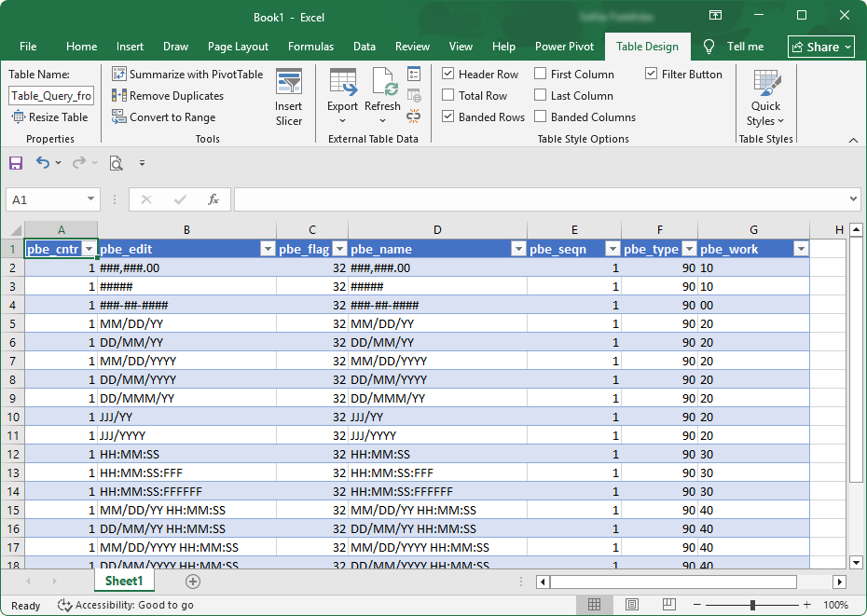Open the Insert Slicer tool
This screenshot has height=616, width=867.
coord(289,95)
